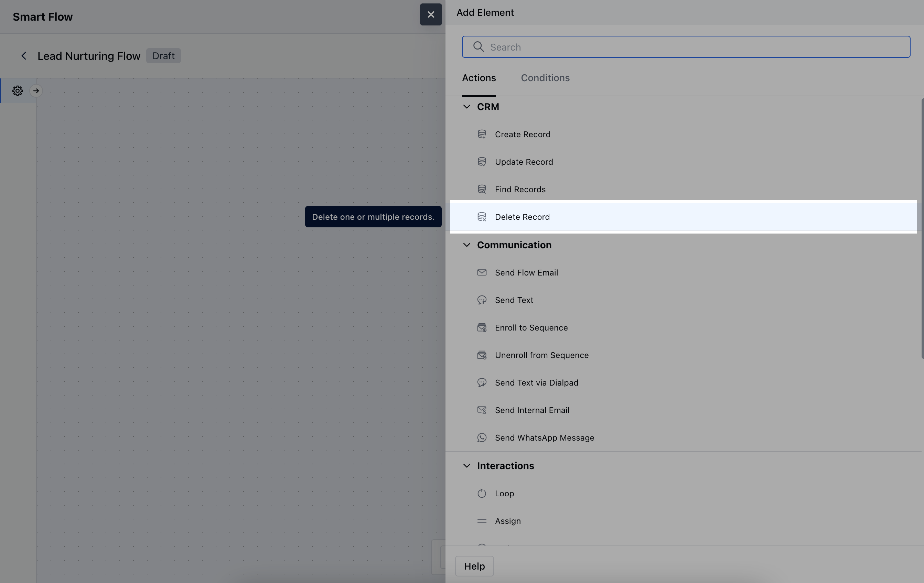Expand sidebar with the arrow button
The width and height of the screenshot is (924, 583).
[x=36, y=91]
